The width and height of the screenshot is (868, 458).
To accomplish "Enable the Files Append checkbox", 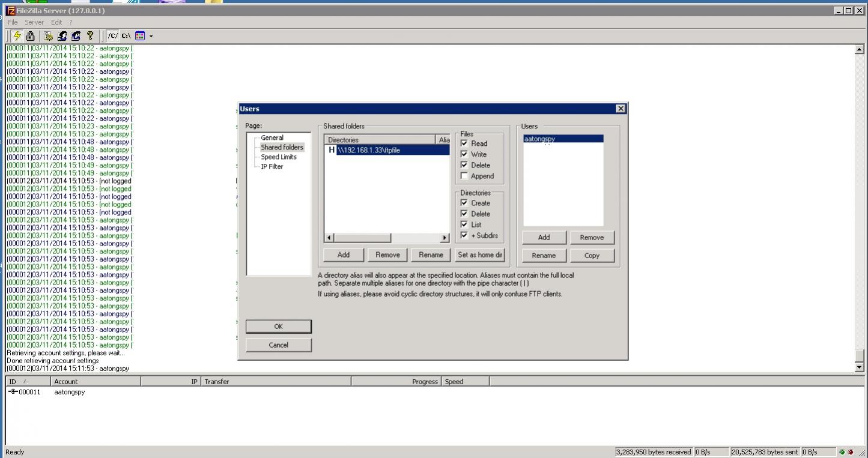I will click(464, 176).
